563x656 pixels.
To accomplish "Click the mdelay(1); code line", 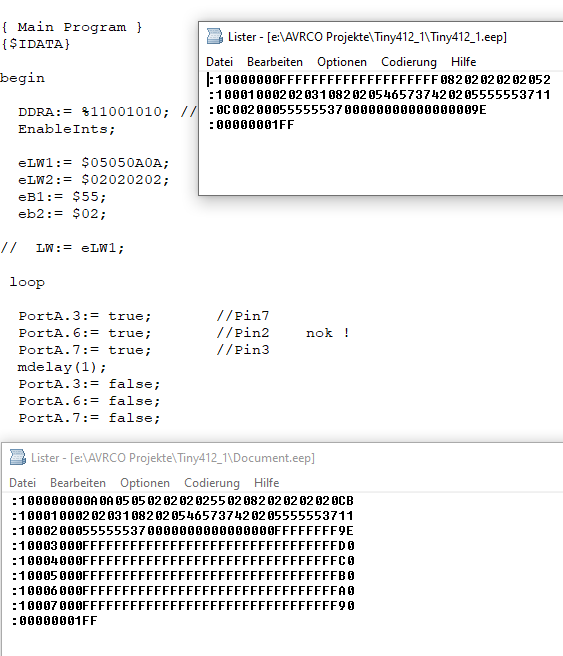I will [x=62, y=367].
